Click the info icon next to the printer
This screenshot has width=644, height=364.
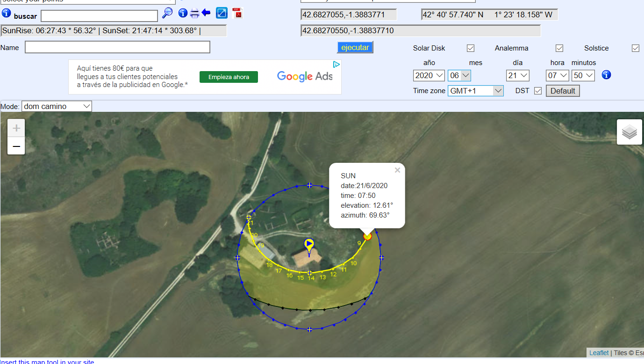tap(183, 13)
